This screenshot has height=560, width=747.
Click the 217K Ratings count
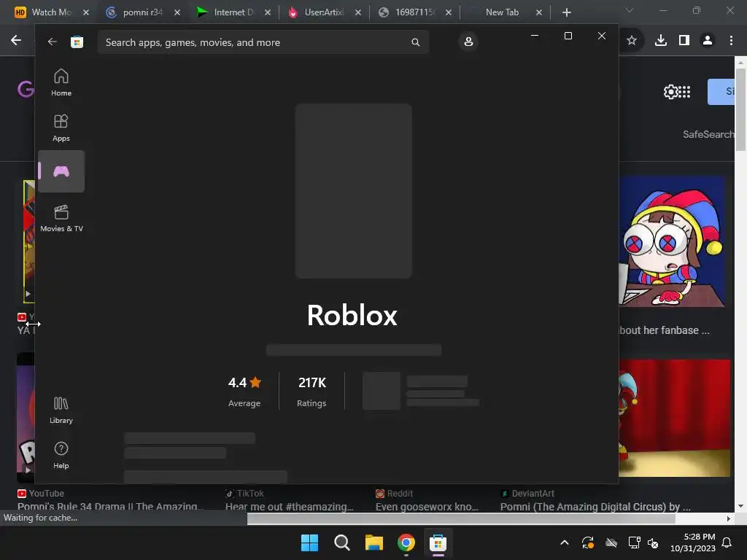point(311,392)
